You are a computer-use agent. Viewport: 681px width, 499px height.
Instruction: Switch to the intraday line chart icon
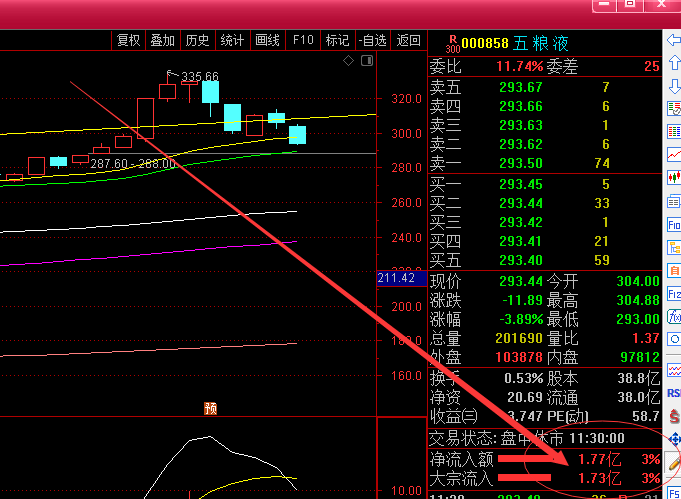[x=674, y=154]
